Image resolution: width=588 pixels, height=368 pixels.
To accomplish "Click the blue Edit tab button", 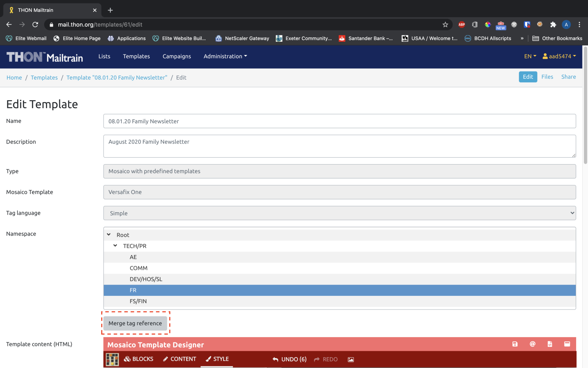I will tap(528, 77).
